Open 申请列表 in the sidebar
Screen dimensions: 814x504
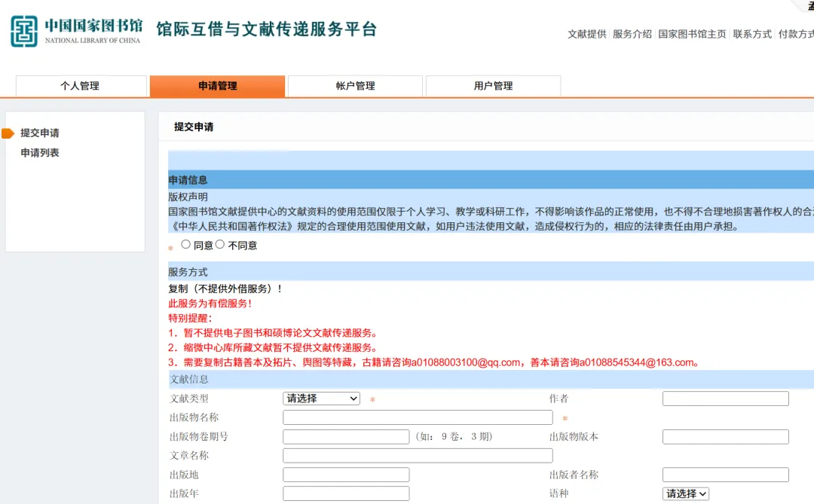pyautogui.click(x=40, y=153)
